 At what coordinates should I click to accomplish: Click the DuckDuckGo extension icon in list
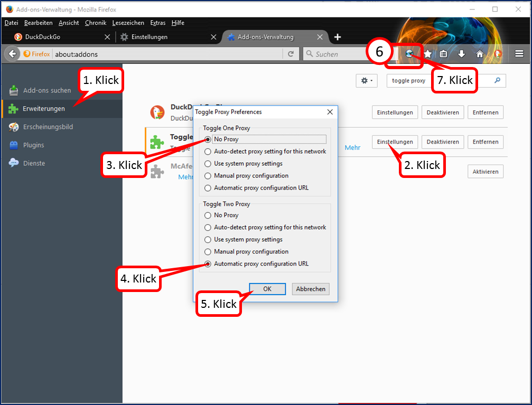[157, 112]
